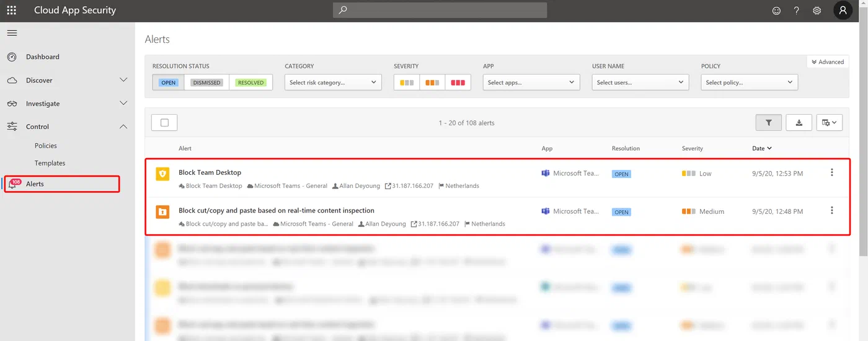Open Templates under Control
This screenshot has width=868, height=341.
pos(50,163)
